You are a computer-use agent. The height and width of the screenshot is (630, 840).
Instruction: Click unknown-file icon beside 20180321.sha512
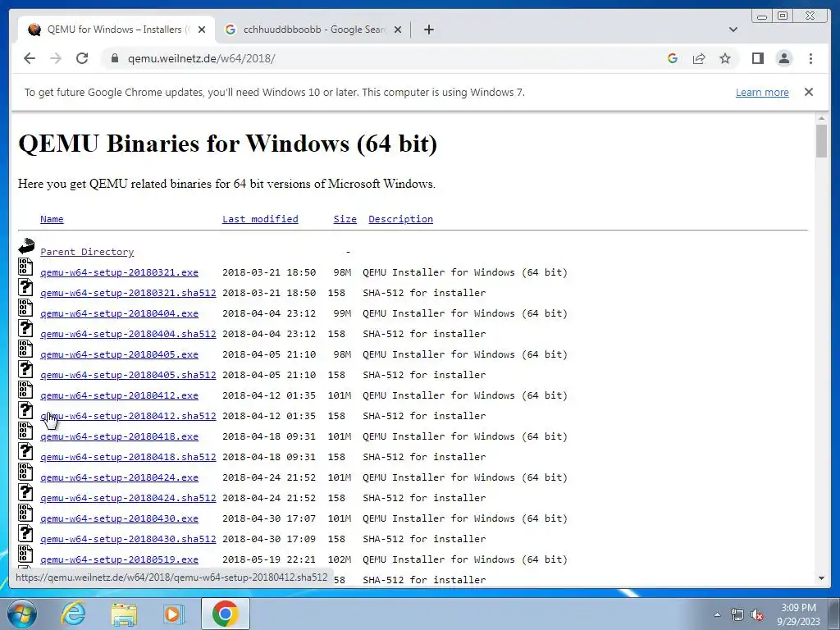click(25, 287)
